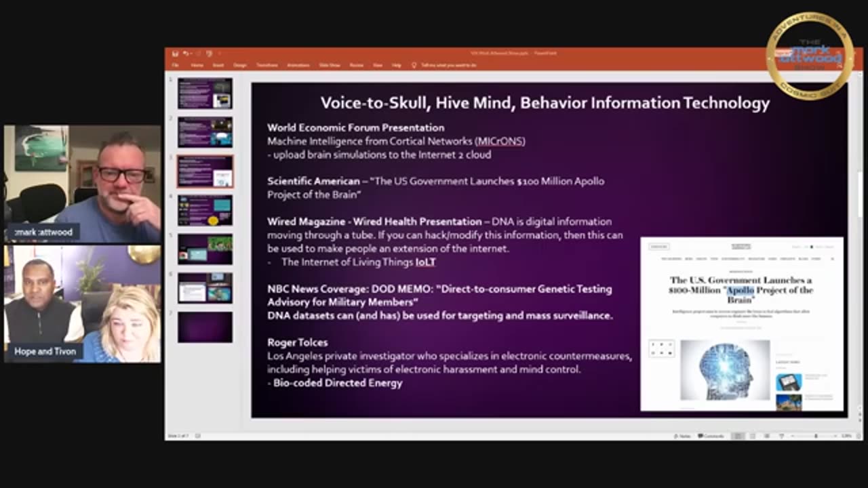Save the presentation using the save icon
868x488 pixels.
coord(175,54)
